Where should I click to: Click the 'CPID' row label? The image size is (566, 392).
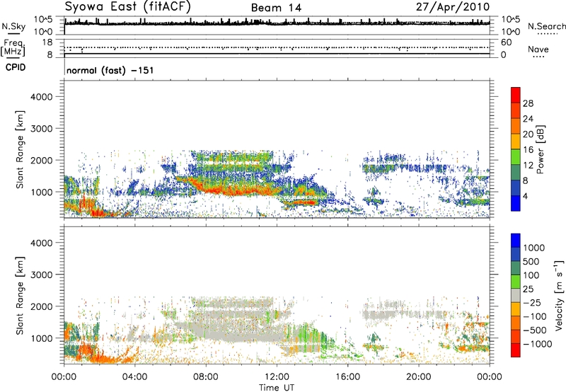(x=16, y=67)
